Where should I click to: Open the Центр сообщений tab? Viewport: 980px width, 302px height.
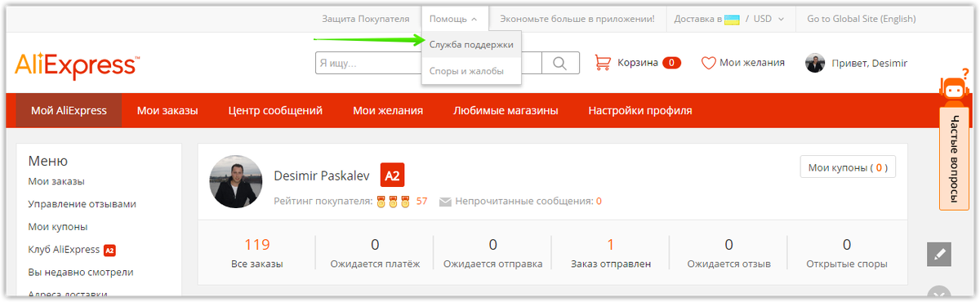[x=275, y=110]
